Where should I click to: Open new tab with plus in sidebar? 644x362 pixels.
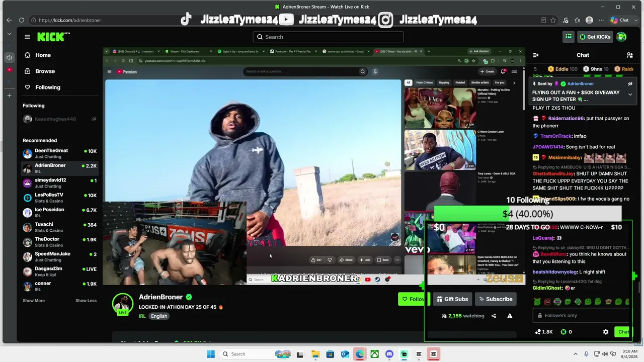pos(9,96)
